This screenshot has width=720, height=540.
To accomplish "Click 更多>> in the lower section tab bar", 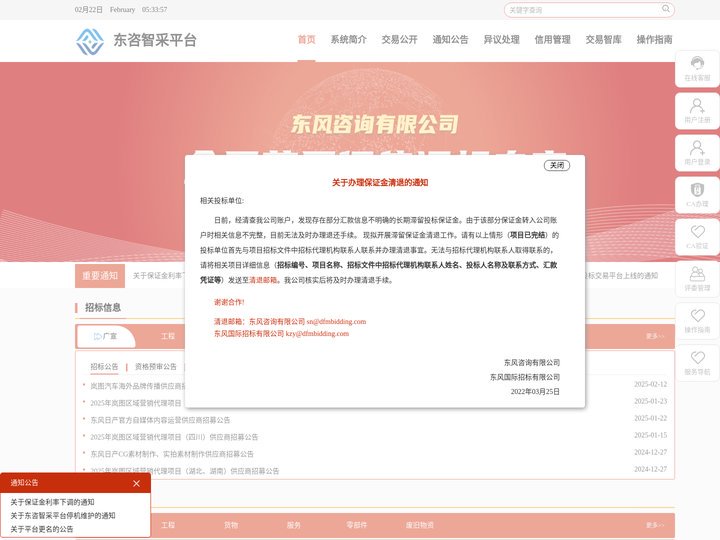I will (655, 525).
